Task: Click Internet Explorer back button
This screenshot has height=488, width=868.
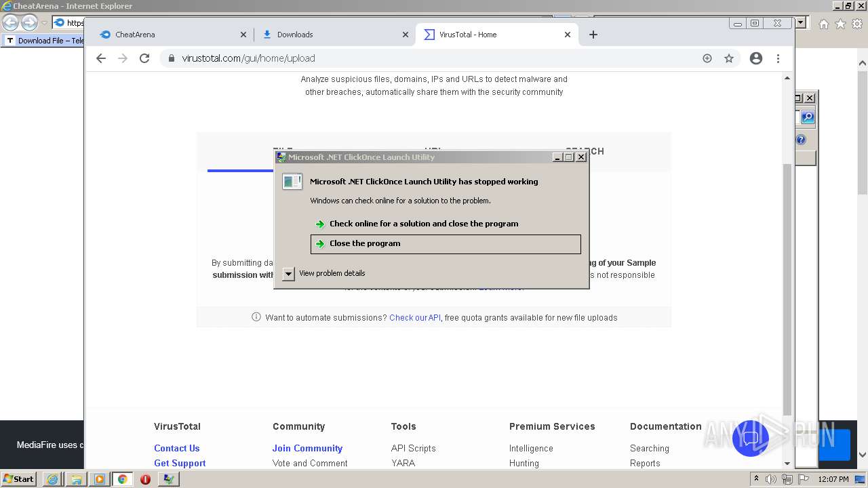Action: (10, 23)
